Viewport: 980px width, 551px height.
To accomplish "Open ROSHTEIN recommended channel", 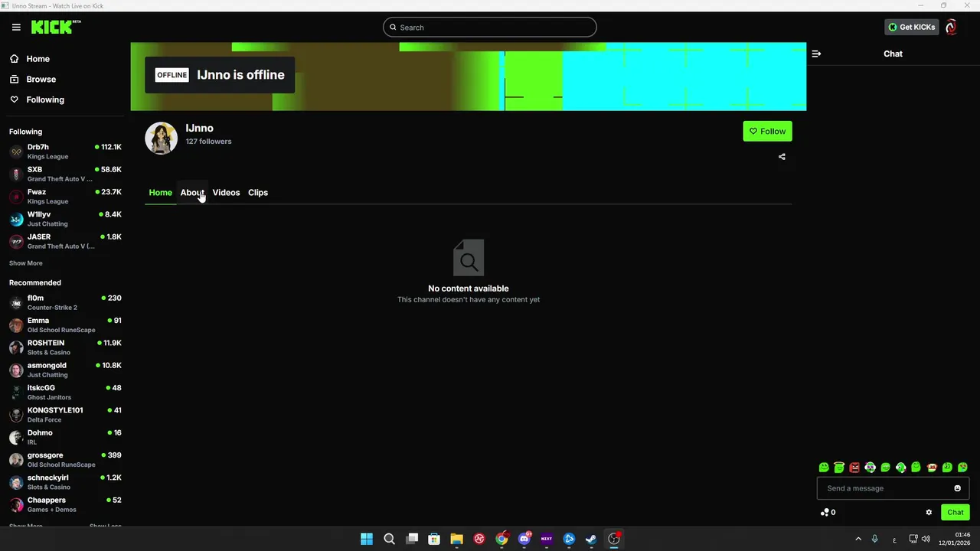I will click(x=65, y=347).
